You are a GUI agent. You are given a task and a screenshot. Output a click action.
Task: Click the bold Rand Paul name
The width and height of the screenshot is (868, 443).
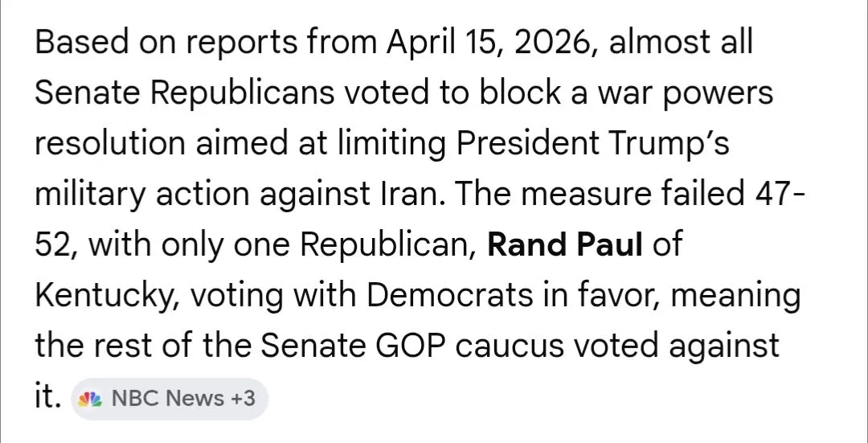pyautogui.click(x=565, y=244)
